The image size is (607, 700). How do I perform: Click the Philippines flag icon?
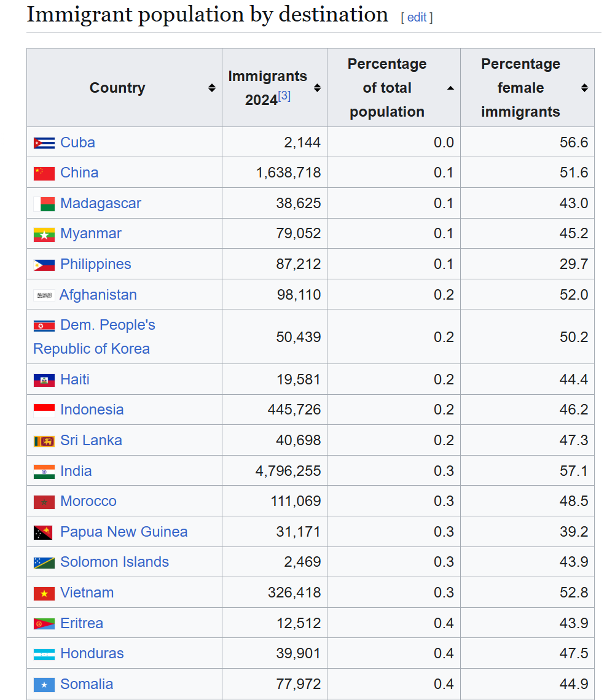point(44,265)
